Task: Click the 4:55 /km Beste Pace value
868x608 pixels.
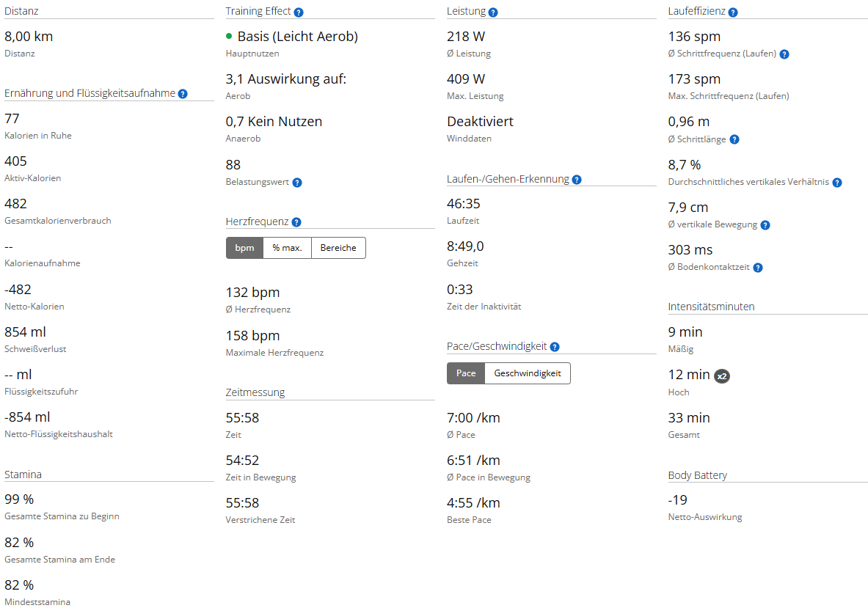Action: point(473,503)
